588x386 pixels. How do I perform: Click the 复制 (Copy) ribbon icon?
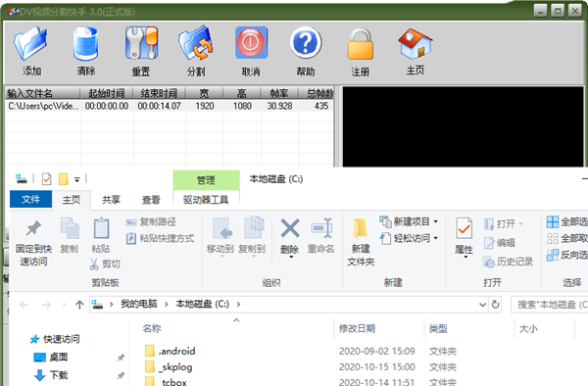[70, 228]
